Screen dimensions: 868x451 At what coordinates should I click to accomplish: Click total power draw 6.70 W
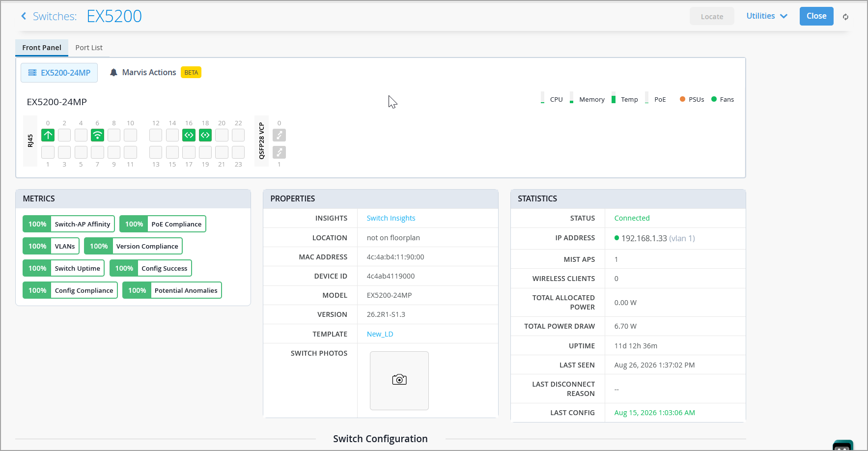[x=625, y=326]
